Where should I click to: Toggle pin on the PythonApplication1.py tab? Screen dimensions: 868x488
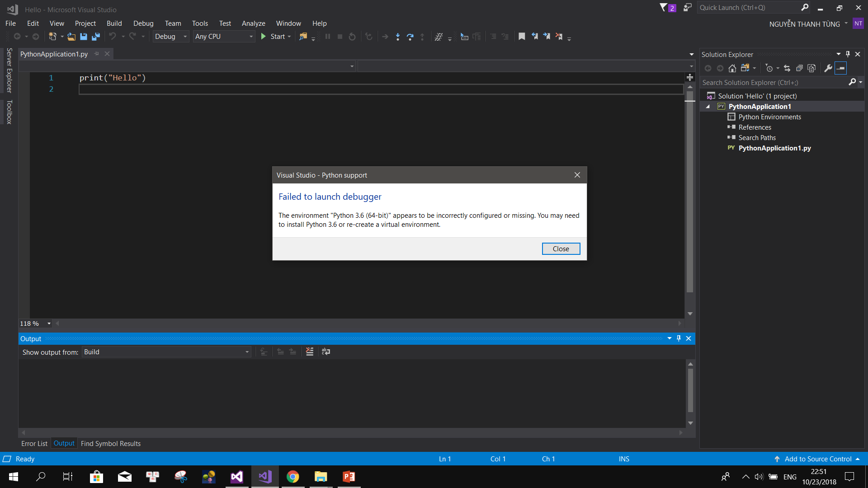[x=96, y=54]
